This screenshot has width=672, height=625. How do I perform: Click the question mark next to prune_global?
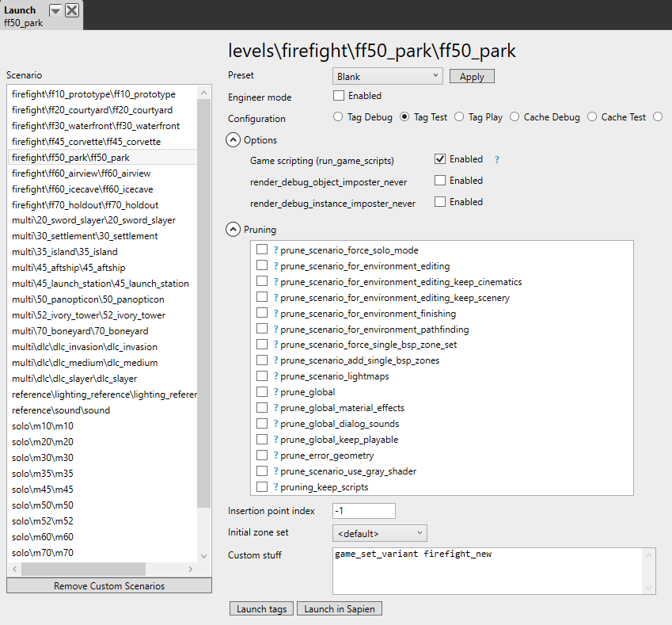point(274,391)
